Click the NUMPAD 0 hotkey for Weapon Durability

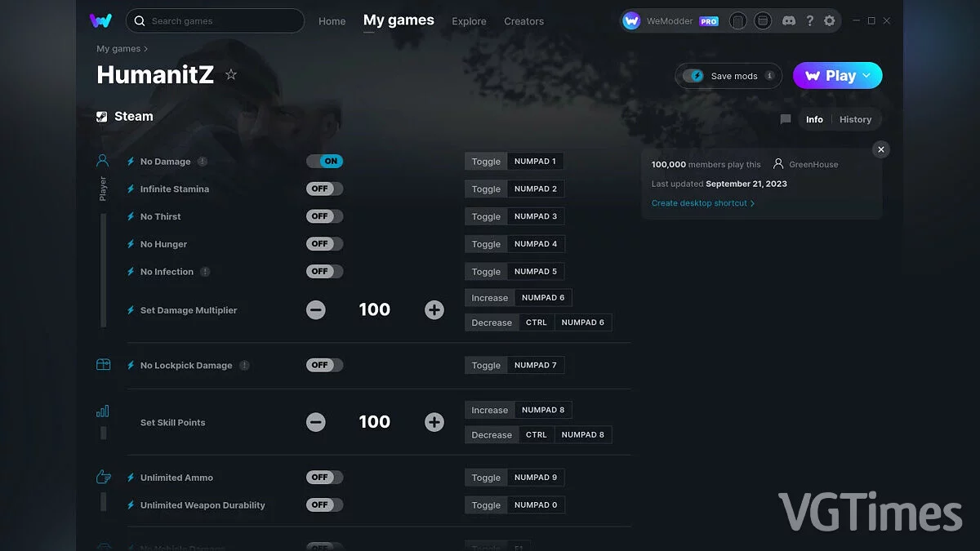(535, 505)
